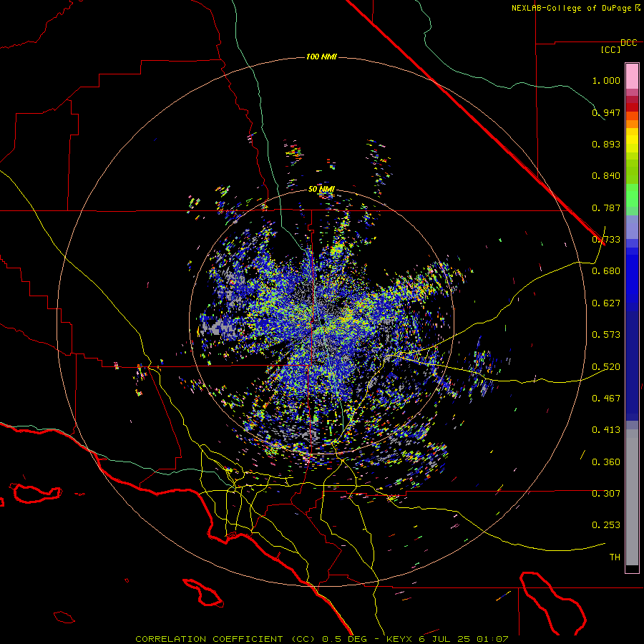The height and width of the screenshot is (644, 644).
Task: Select the 0.467 scale value
Action: 606,399
